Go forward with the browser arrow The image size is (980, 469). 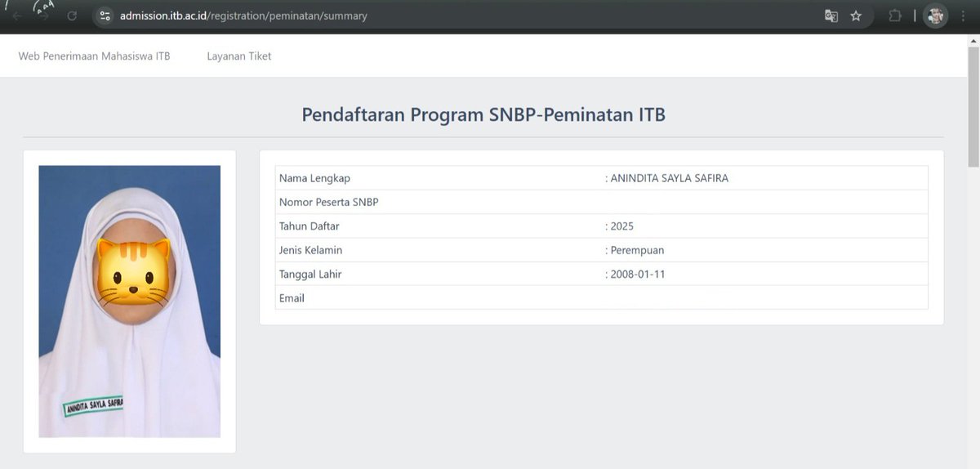point(44,16)
